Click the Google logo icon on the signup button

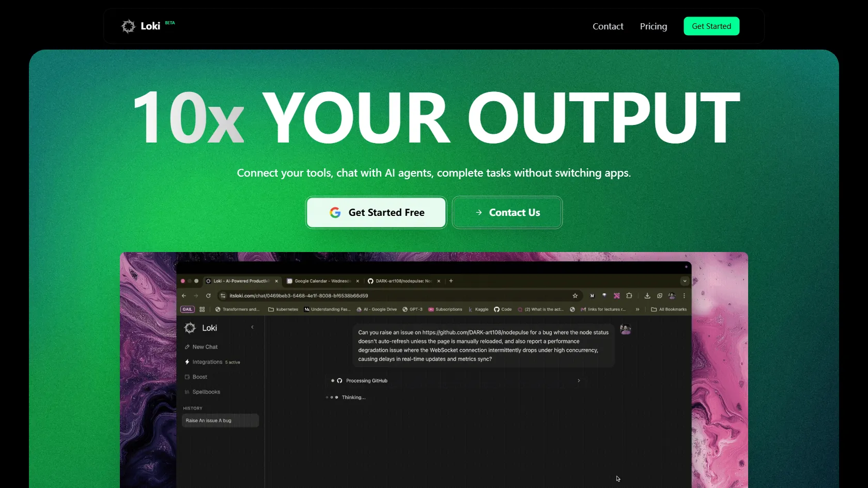pyautogui.click(x=335, y=212)
